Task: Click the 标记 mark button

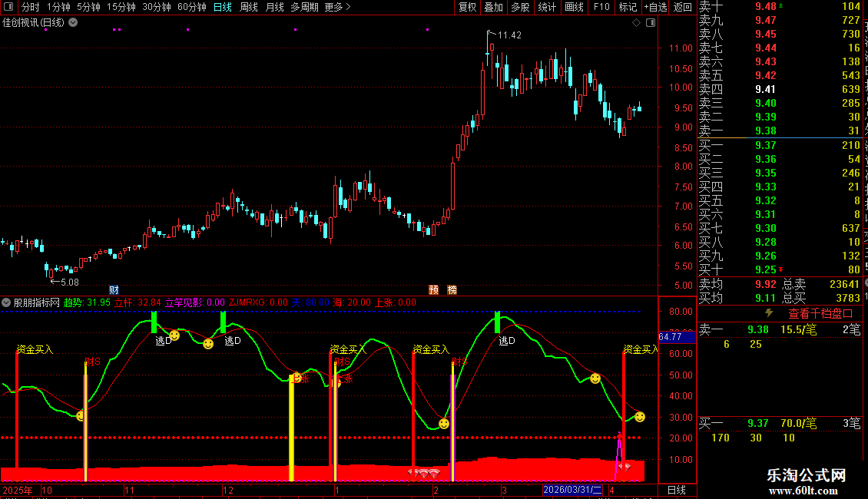Action: pos(628,7)
